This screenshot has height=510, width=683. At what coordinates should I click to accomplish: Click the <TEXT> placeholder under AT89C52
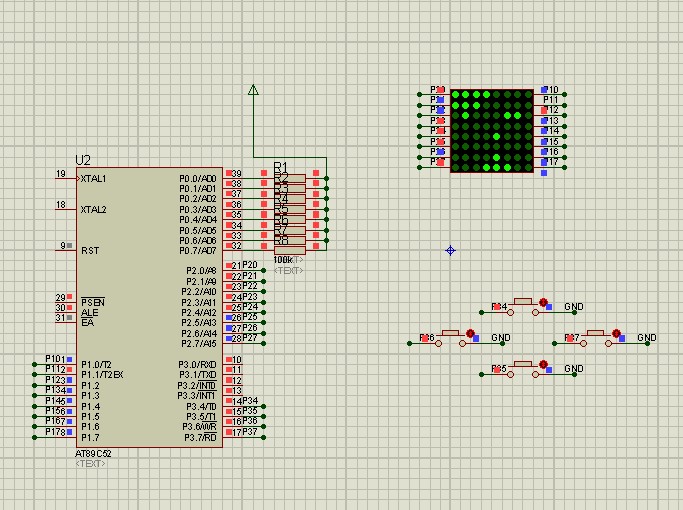tap(90, 463)
